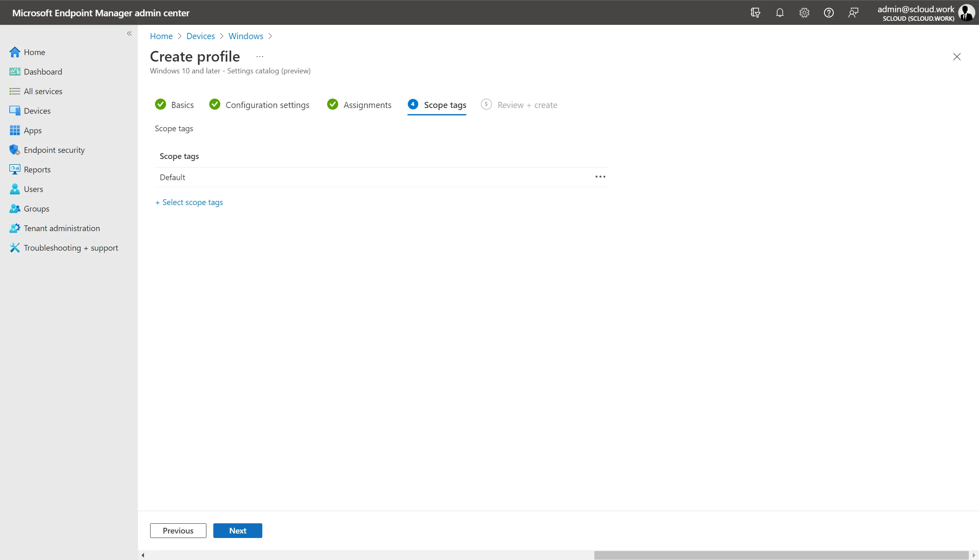Click the Troubleshooting + support wrench icon
Screen dimensions: 979x560
pos(15,248)
